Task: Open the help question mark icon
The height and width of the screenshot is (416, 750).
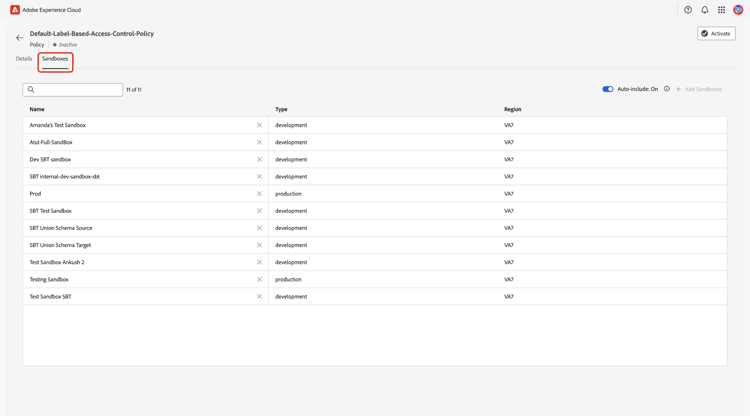Action: [x=688, y=10]
